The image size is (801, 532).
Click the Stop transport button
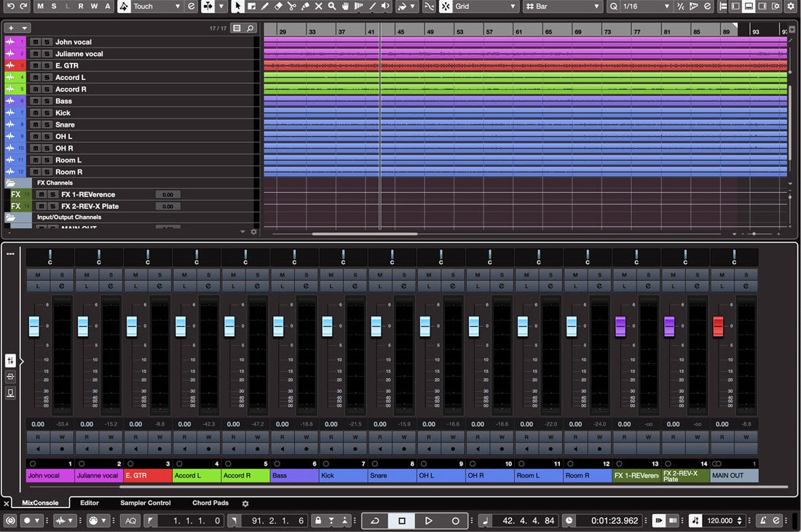(x=403, y=520)
